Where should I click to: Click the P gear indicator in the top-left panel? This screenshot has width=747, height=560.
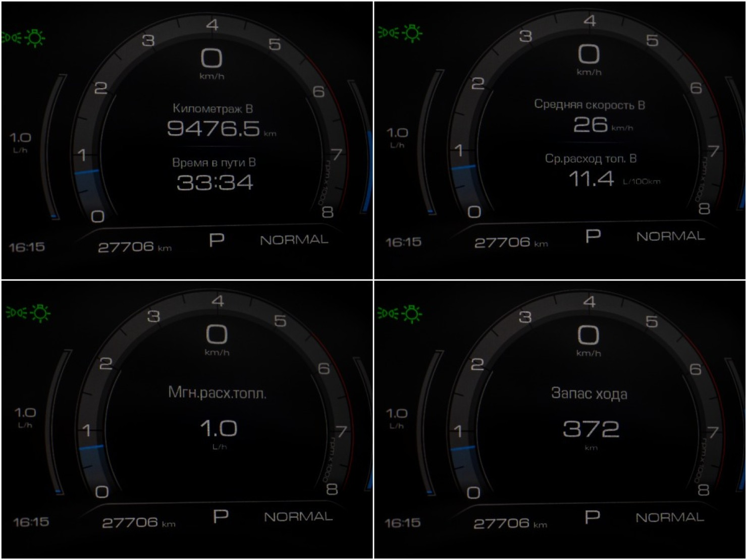[x=217, y=240]
